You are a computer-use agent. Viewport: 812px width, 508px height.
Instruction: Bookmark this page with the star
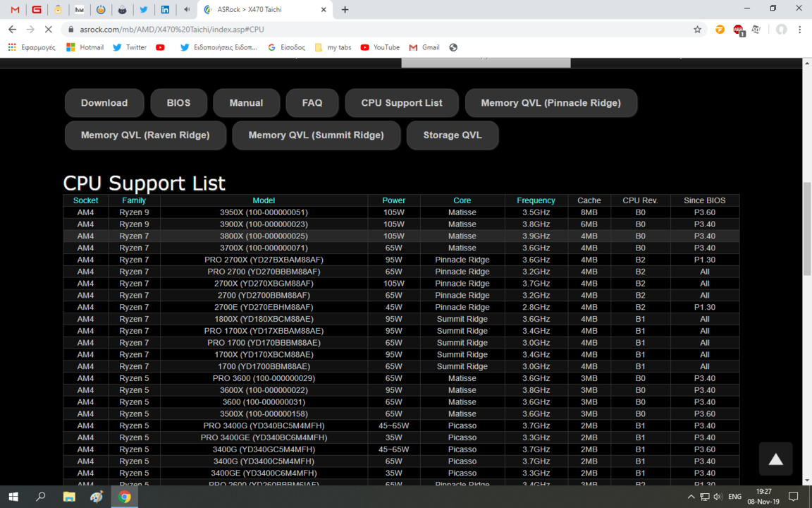click(x=698, y=30)
